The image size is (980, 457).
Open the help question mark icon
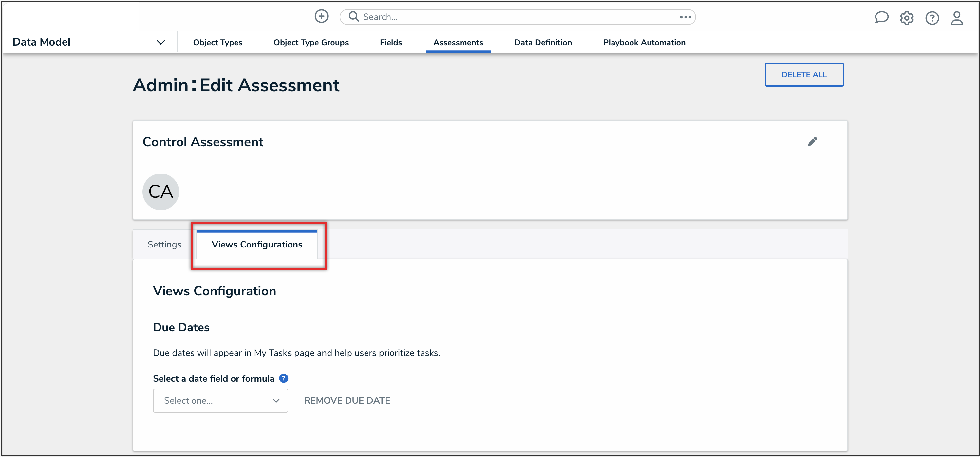(x=932, y=18)
